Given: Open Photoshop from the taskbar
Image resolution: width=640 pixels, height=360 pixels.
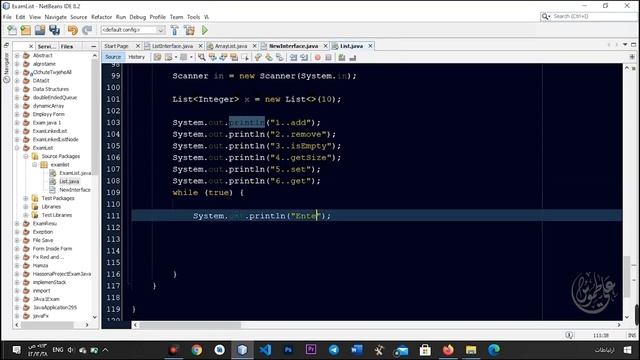Looking at the screenshot, I should 288,350.
